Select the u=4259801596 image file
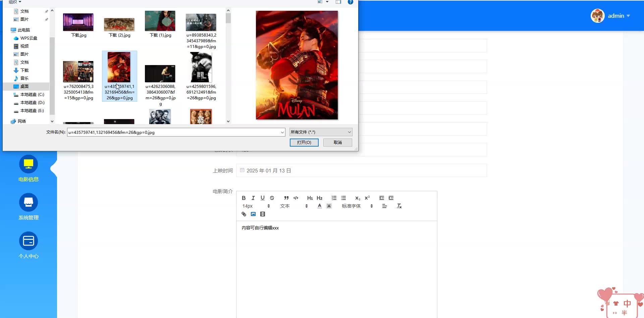Viewport: 644px width, 318px height. click(201, 76)
